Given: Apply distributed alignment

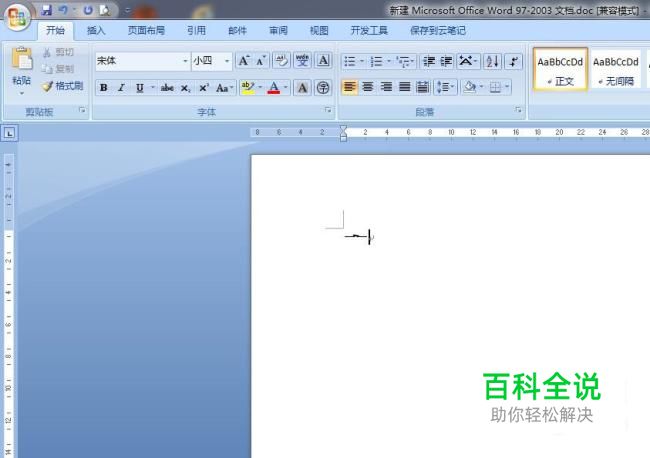Looking at the screenshot, I should 422,87.
